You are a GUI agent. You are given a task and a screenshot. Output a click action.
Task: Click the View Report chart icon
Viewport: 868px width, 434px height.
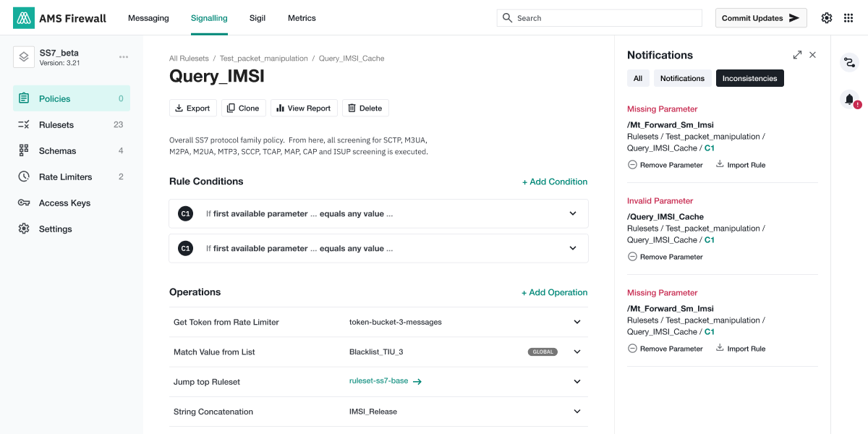pos(281,109)
